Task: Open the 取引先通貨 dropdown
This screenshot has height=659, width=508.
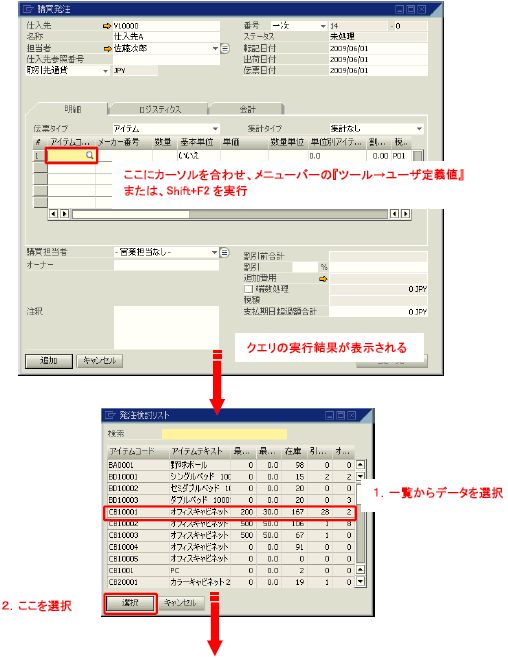Action: point(105,71)
